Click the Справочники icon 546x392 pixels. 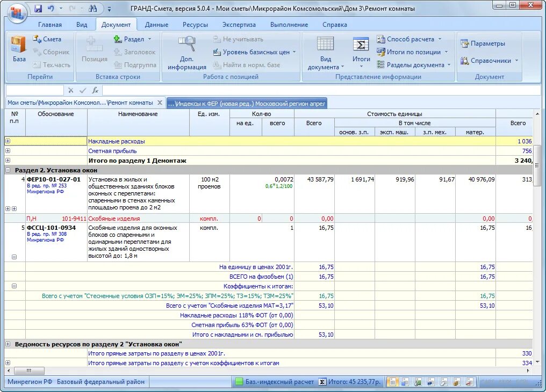click(464, 61)
